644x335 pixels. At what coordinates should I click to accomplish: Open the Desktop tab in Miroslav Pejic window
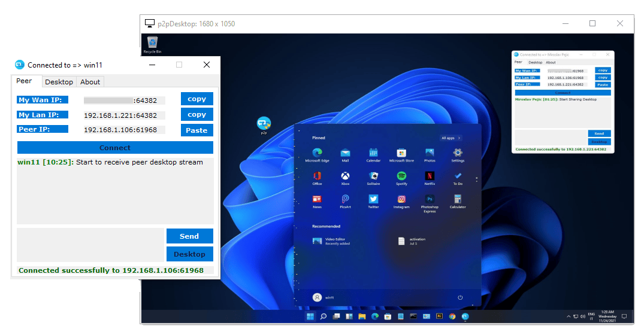click(x=535, y=63)
